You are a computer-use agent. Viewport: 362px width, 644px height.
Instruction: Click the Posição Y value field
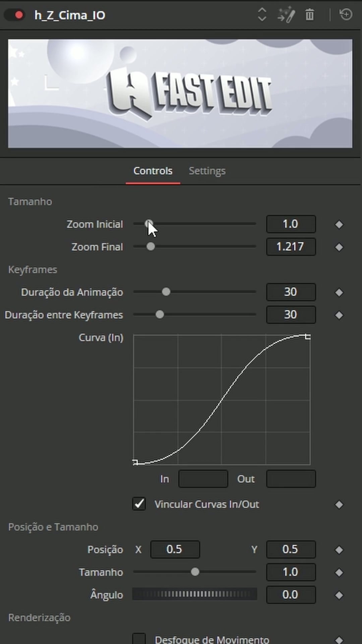pyautogui.click(x=291, y=549)
